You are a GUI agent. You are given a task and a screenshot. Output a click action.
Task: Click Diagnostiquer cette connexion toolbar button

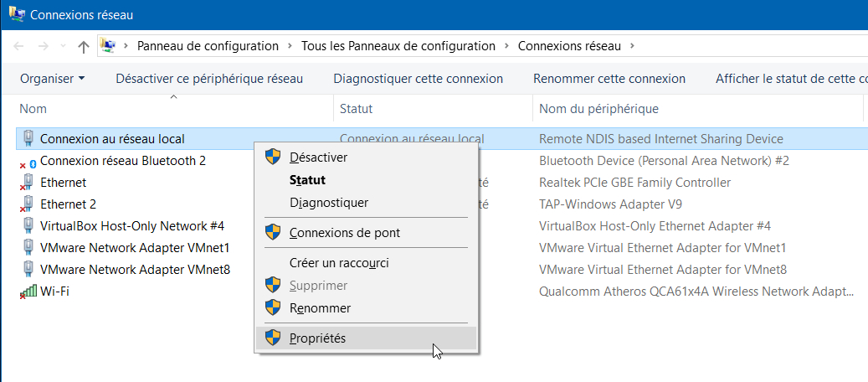click(418, 79)
